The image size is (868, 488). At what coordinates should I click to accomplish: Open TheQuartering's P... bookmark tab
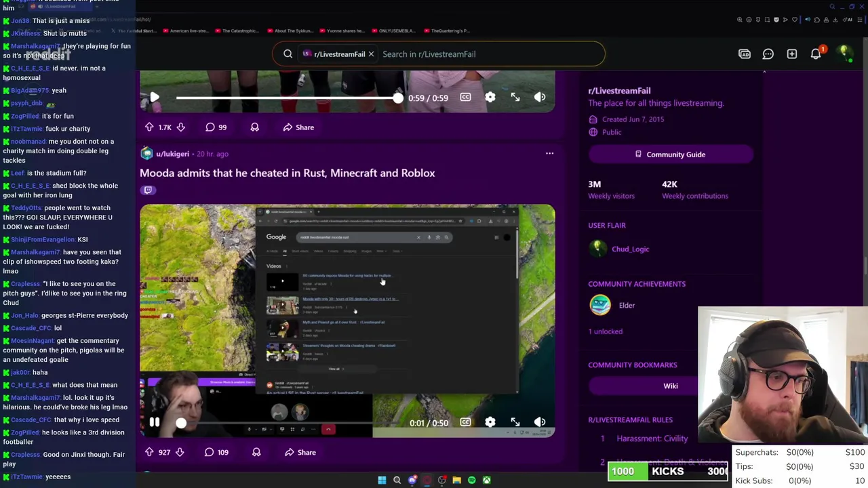pos(446,30)
